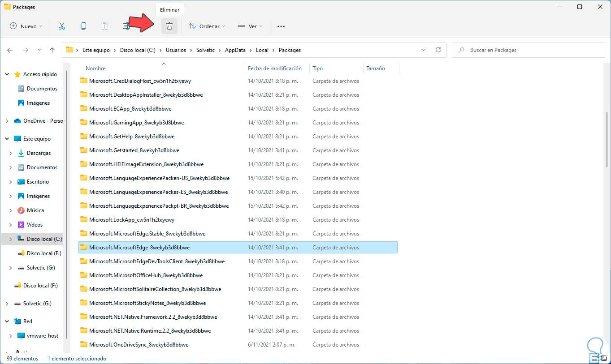
Task: Click the folder icon of Microsoft.LockApp_cw5n1h2txyewy
Action: point(83,219)
